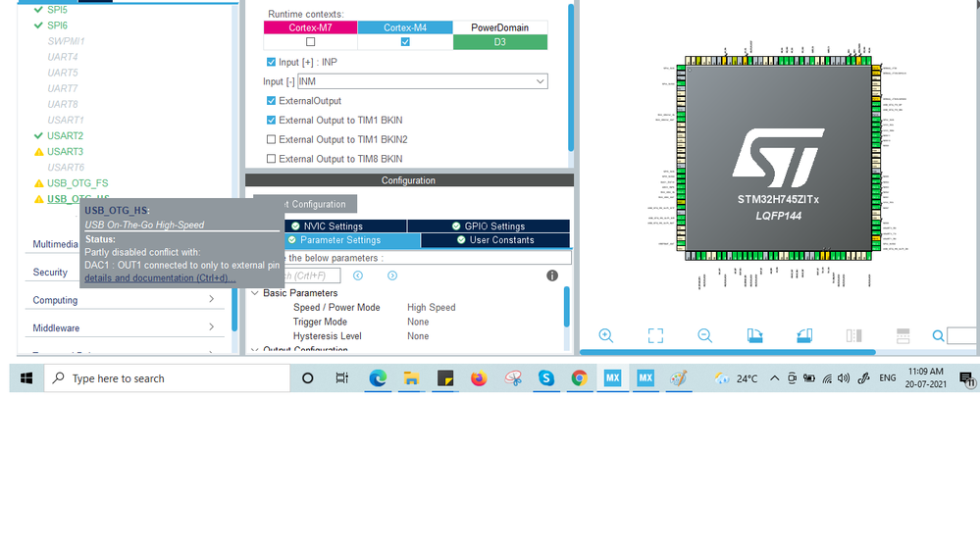This screenshot has height=551, width=980.
Task: Show hidden system tray icons
Action: [x=774, y=377]
